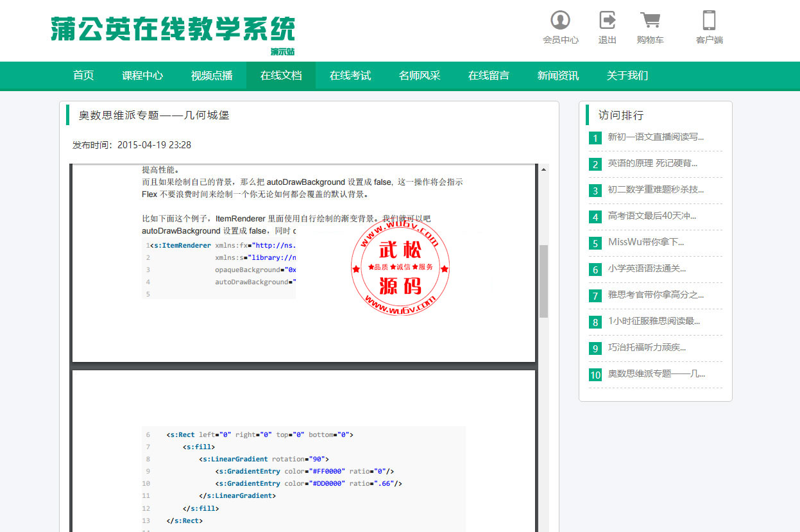This screenshot has width=800, height=532.
Task: Open ranking item 初二数学重难题秒杀技...
Action: click(x=656, y=189)
